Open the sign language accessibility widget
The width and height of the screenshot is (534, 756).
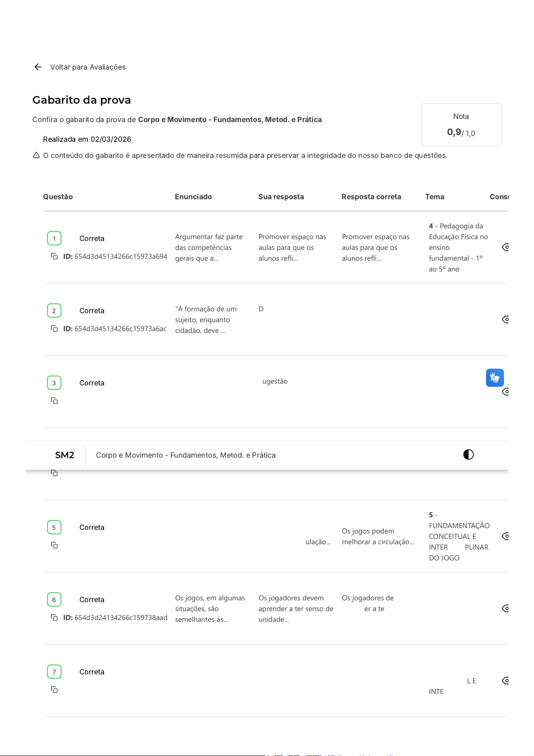[x=495, y=378]
